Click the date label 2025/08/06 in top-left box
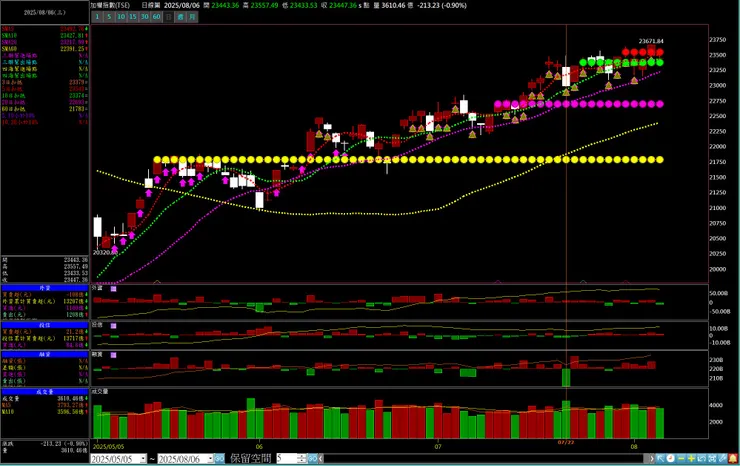The image size is (740, 466). pos(44,13)
